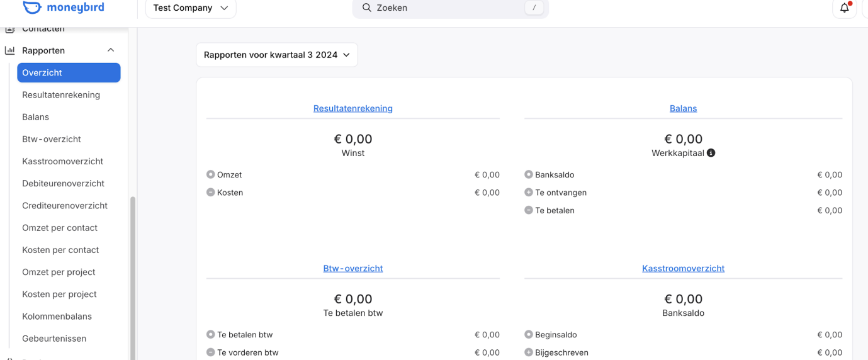Open the notifications bell
Screen dimensions: 868x360
coord(844,8)
